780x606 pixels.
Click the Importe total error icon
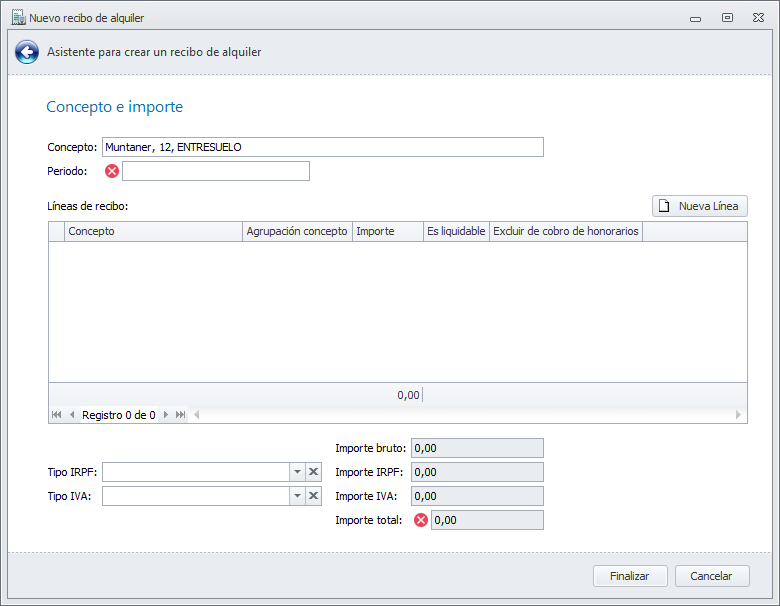tap(421, 520)
